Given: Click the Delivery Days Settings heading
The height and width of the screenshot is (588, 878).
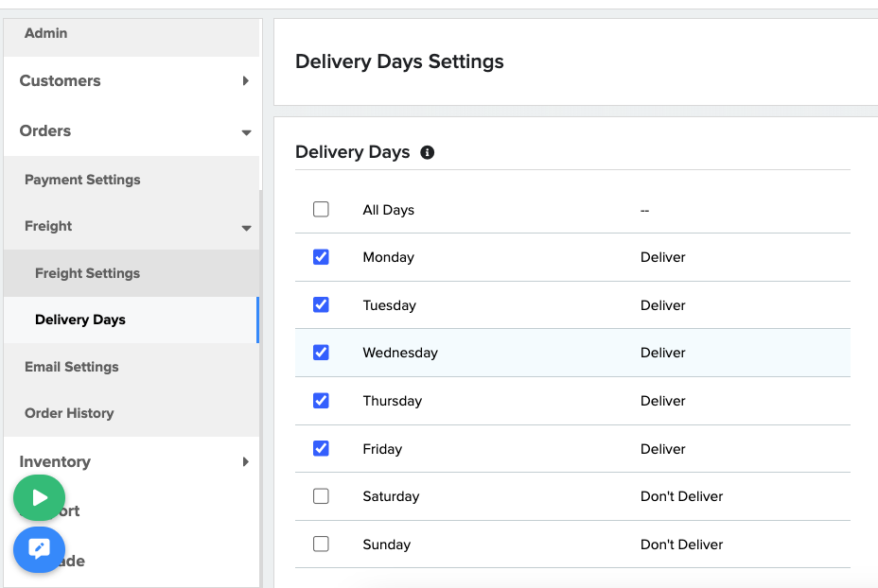Looking at the screenshot, I should click(x=399, y=61).
